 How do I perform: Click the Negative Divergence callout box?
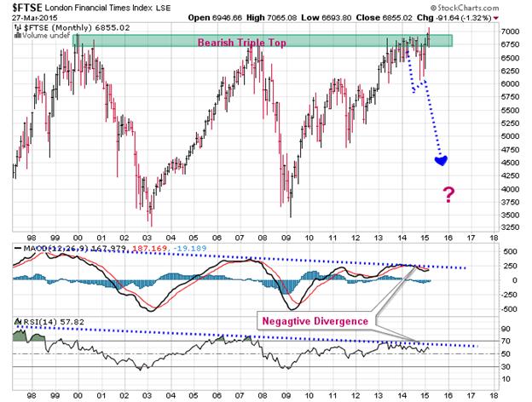pyautogui.click(x=315, y=320)
